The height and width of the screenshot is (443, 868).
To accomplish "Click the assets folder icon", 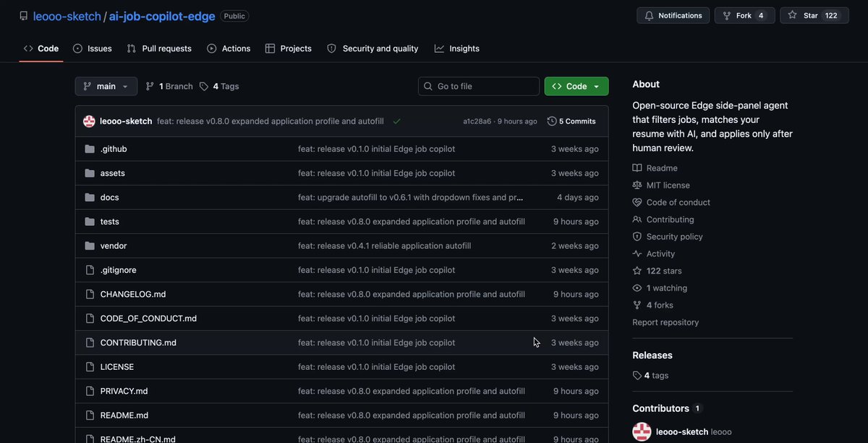I will pos(90,173).
